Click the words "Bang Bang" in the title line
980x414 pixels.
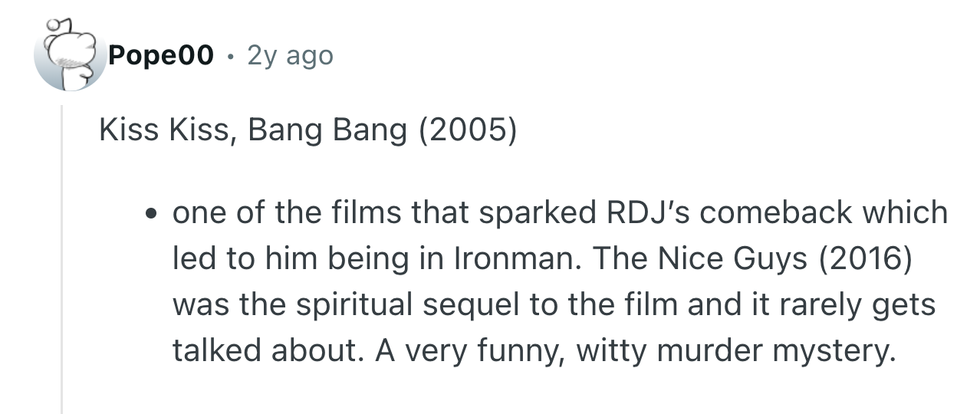click(327, 130)
